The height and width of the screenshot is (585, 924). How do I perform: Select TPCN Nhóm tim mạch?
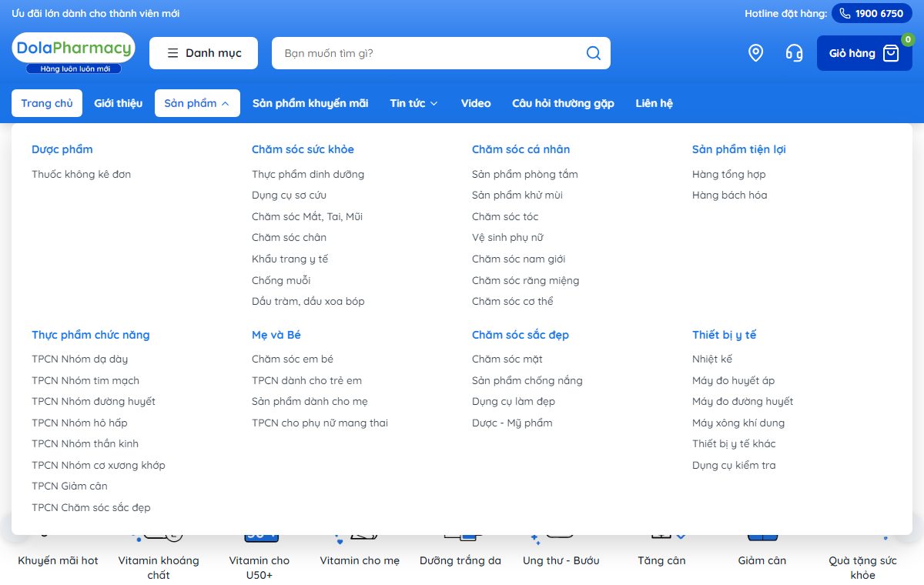85,380
